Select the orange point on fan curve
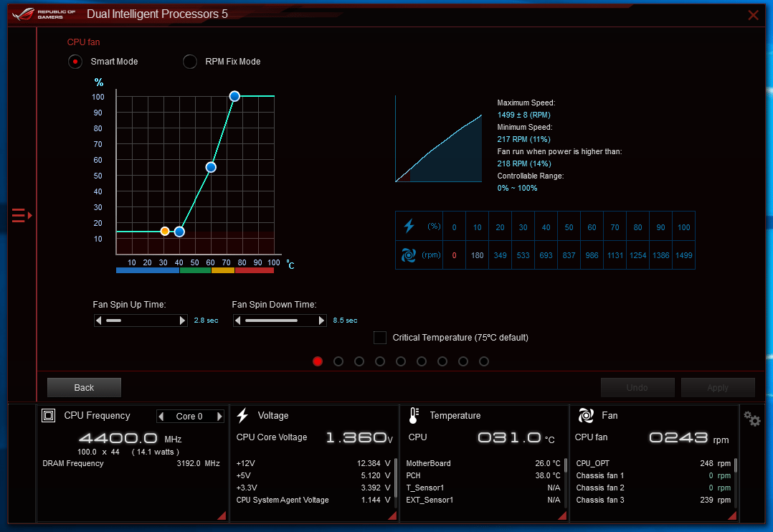Image resolution: width=773 pixels, height=532 pixels. point(165,232)
